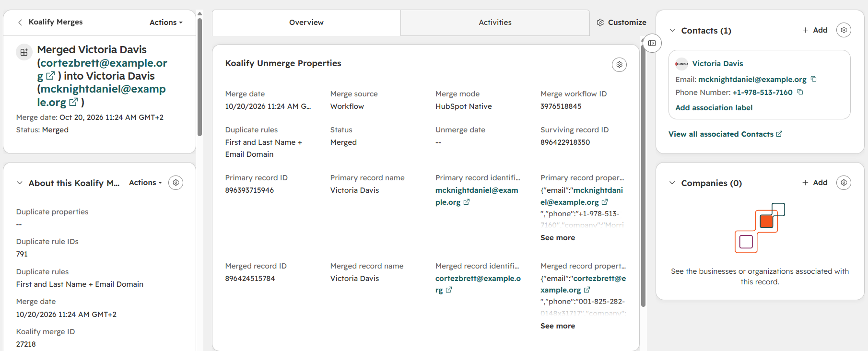Image resolution: width=868 pixels, height=351 pixels.
Task: Open mcknightdaniel email link in title
Action: [x=102, y=95]
